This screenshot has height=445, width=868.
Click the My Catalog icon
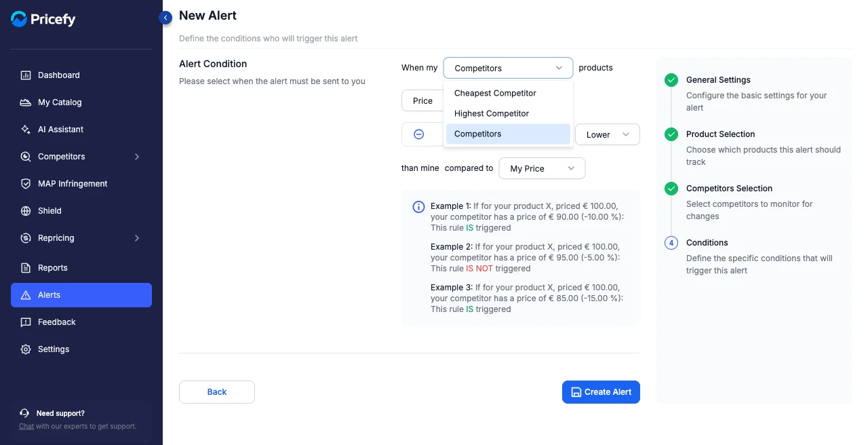(x=26, y=102)
